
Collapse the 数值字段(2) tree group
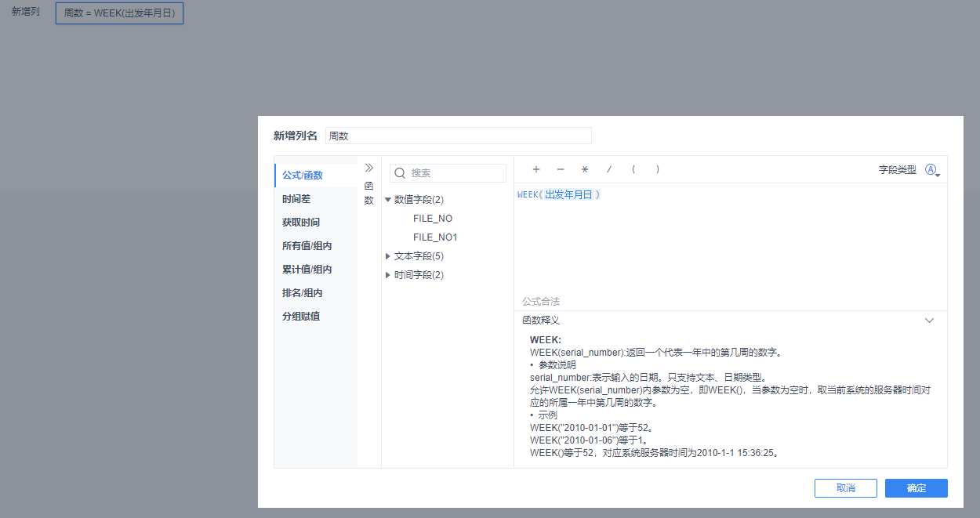click(x=388, y=200)
